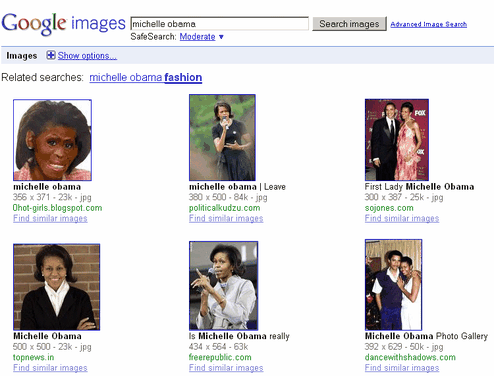Image resolution: width=494 pixels, height=376 pixels.
Task: Open thumbnail from 0hot-girls.blogspot.com
Action: (x=52, y=140)
